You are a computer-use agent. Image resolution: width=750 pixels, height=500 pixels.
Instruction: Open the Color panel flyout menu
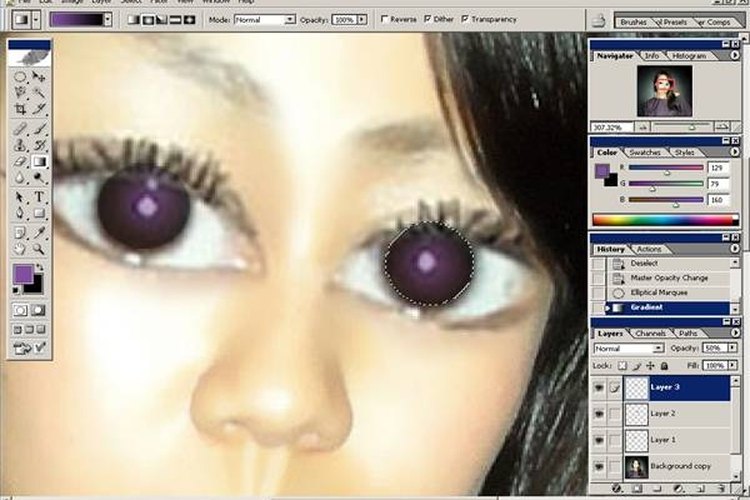[735, 152]
